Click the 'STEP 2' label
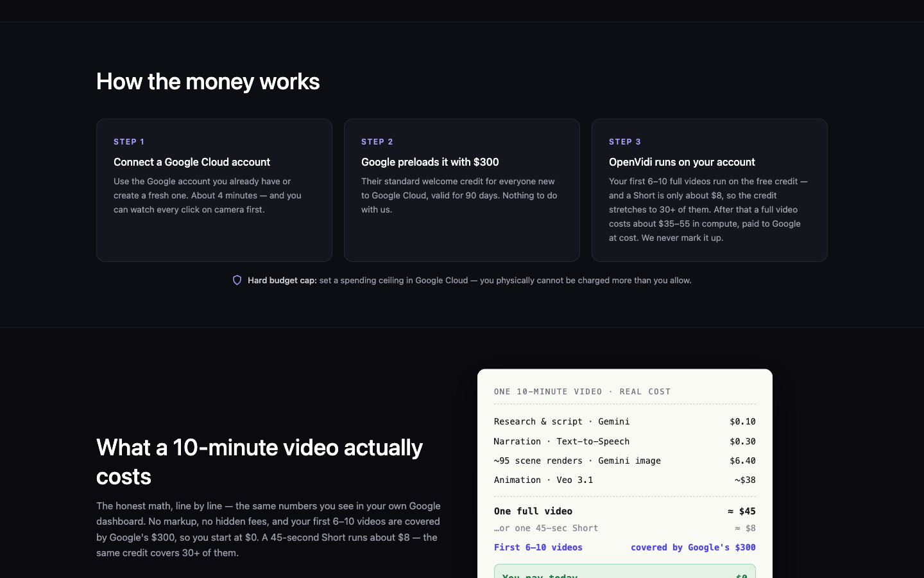Image resolution: width=924 pixels, height=578 pixels. (377, 141)
